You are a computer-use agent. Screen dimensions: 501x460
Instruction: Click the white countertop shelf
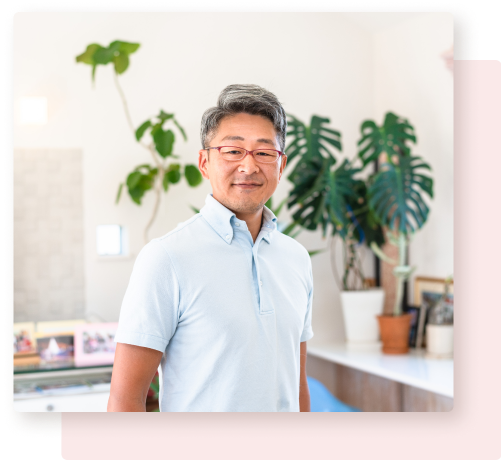[x=381, y=366]
